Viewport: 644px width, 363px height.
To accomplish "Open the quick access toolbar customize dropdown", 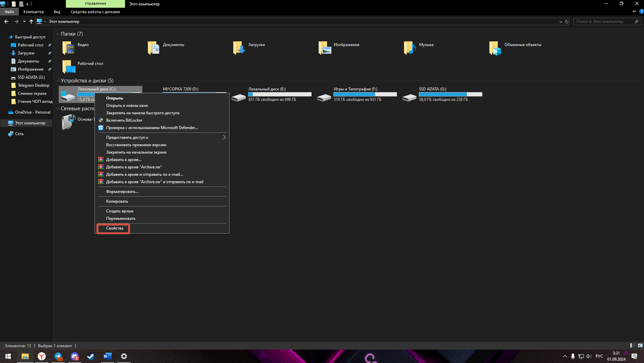I will 26,4.
